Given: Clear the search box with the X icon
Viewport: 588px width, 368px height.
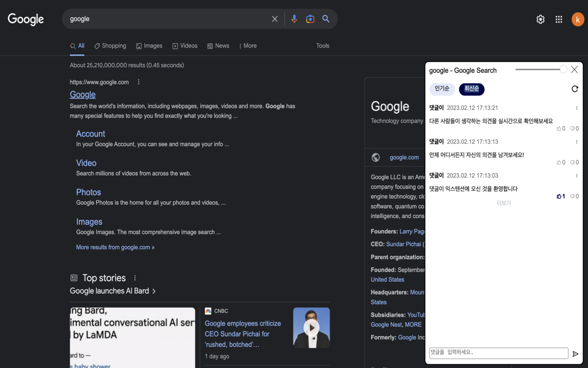Looking at the screenshot, I should (x=275, y=19).
